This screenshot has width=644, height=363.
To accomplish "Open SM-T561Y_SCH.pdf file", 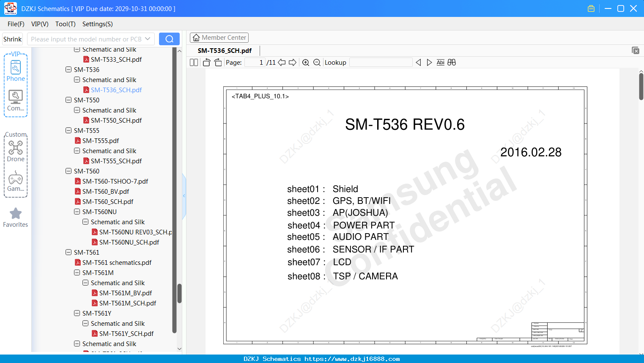I will click(x=123, y=334).
